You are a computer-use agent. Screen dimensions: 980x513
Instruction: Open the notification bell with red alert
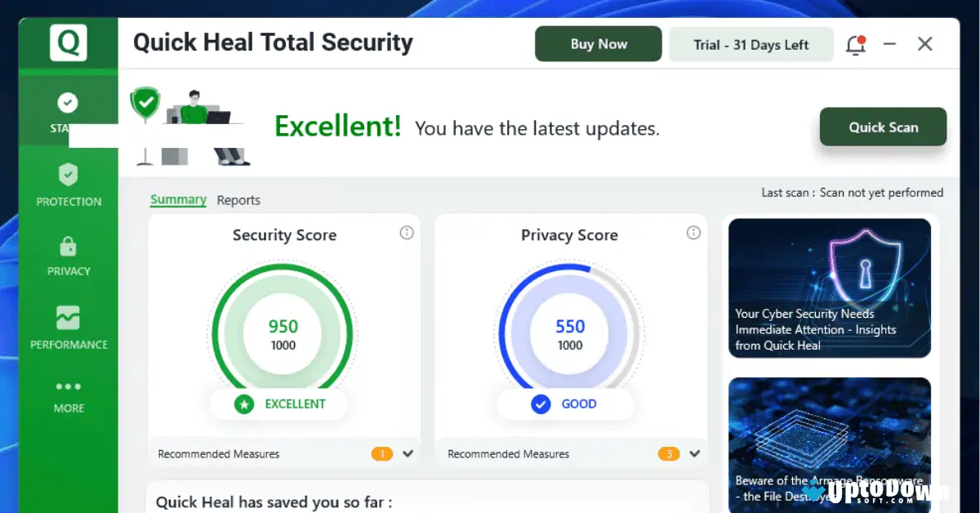coord(855,45)
